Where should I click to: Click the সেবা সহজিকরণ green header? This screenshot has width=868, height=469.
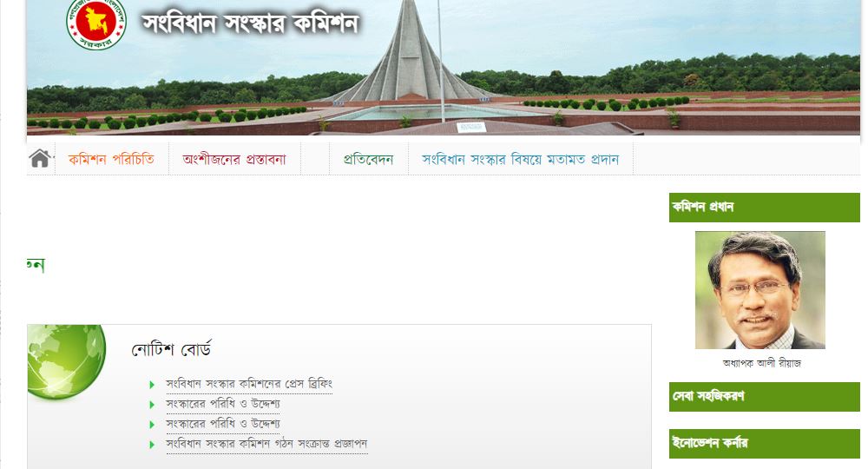[765, 396]
